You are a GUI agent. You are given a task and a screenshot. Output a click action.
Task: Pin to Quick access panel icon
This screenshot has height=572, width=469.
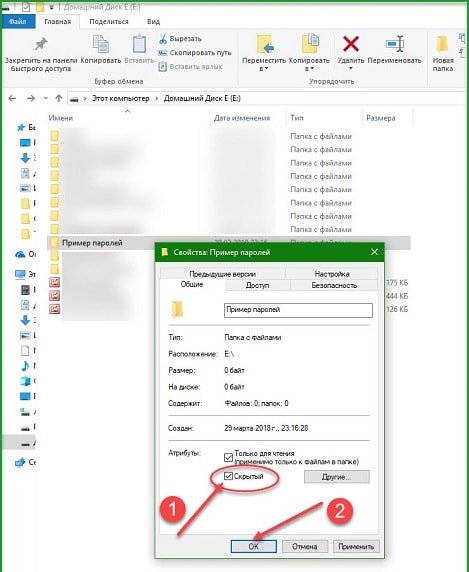click(x=41, y=45)
